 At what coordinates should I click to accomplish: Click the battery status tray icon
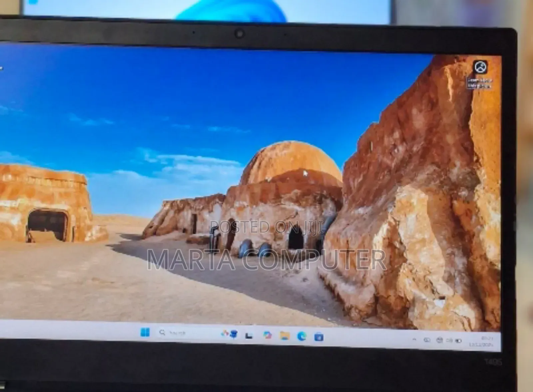459,341
